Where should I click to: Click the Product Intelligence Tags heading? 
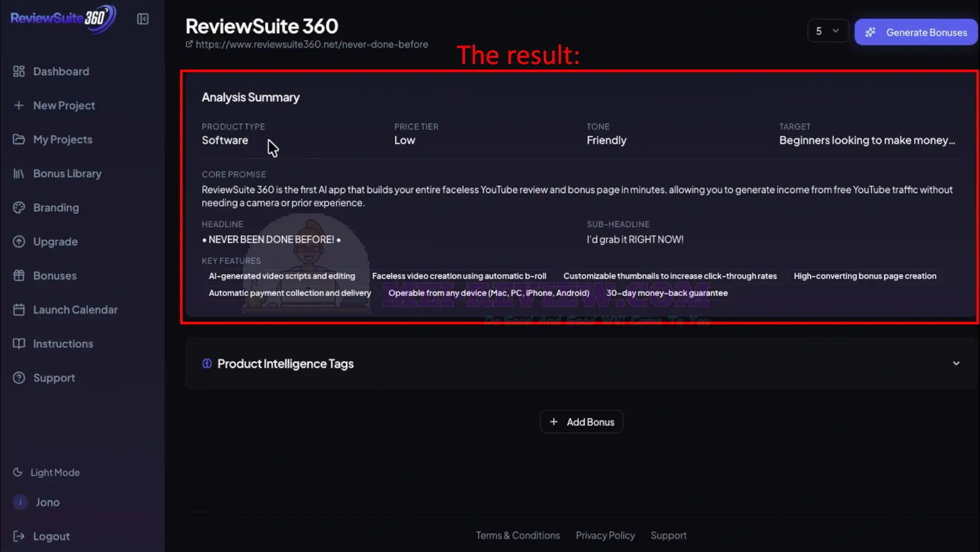pos(285,363)
